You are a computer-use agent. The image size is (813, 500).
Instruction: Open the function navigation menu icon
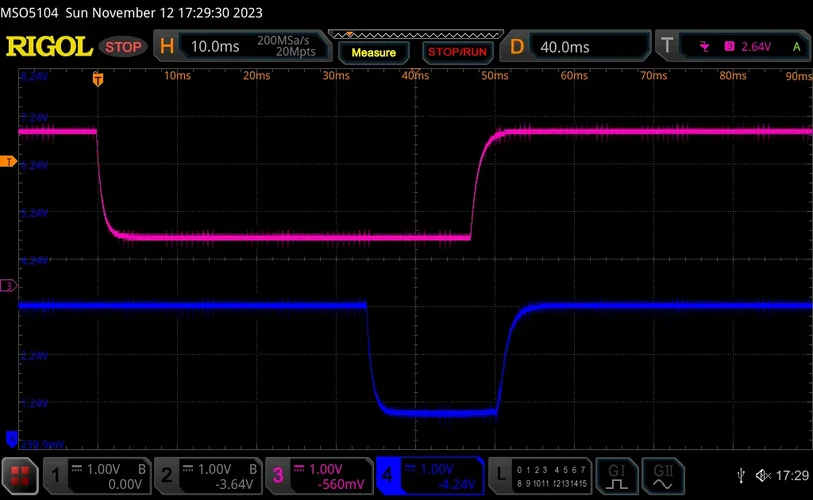(19, 475)
